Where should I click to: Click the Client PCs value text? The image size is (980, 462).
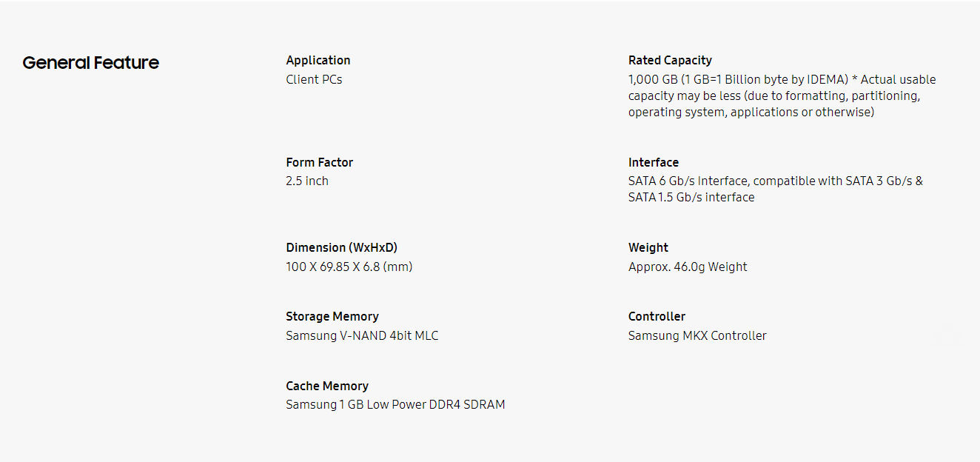coord(314,79)
